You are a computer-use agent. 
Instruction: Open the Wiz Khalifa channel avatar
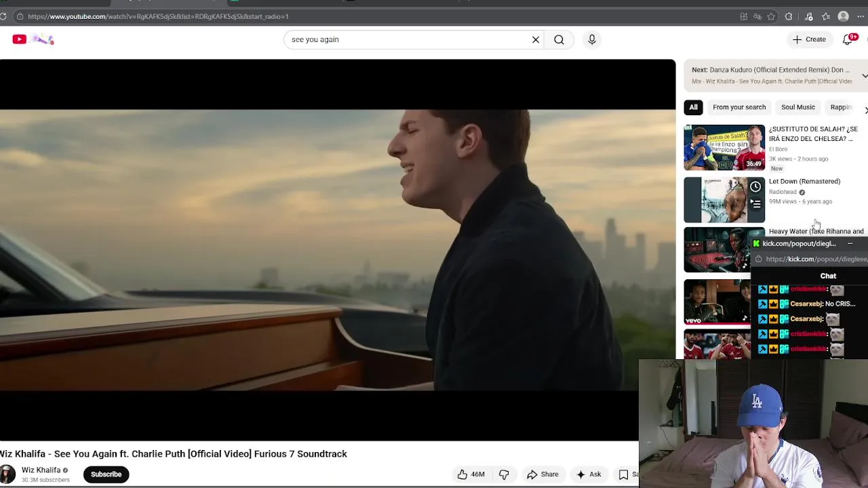(7, 474)
